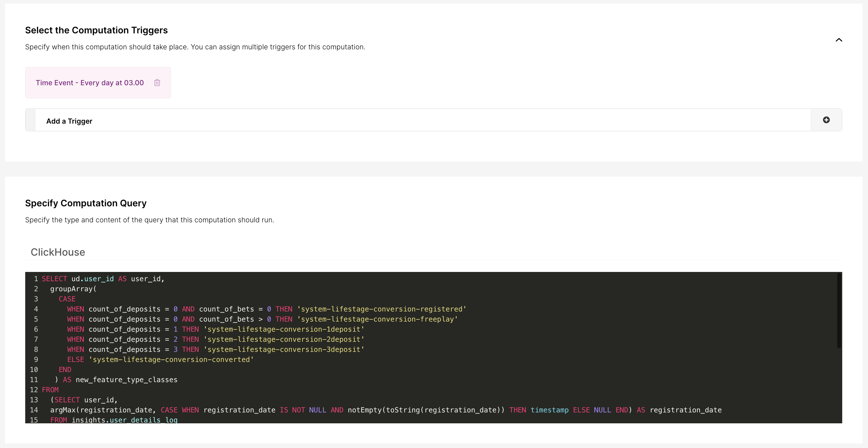
Task: Click the Specify Computation Query heading
Action: (x=85, y=203)
